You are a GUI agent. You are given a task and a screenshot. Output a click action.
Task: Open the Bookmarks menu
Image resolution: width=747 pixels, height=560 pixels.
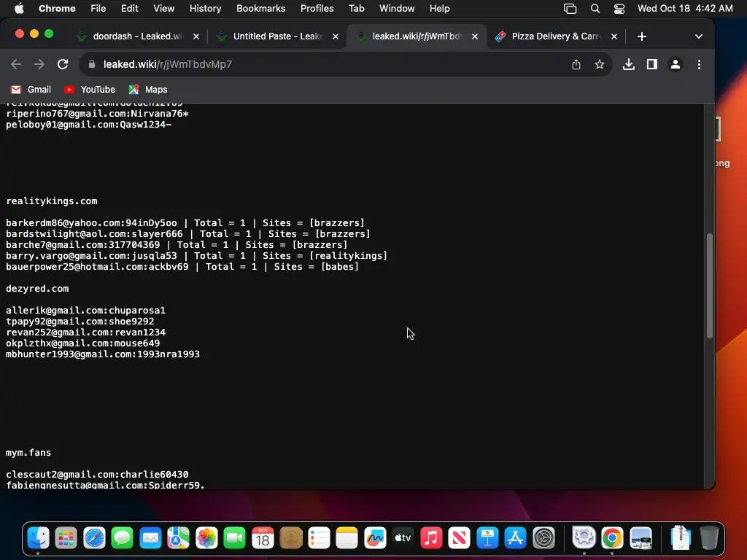pyautogui.click(x=260, y=9)
